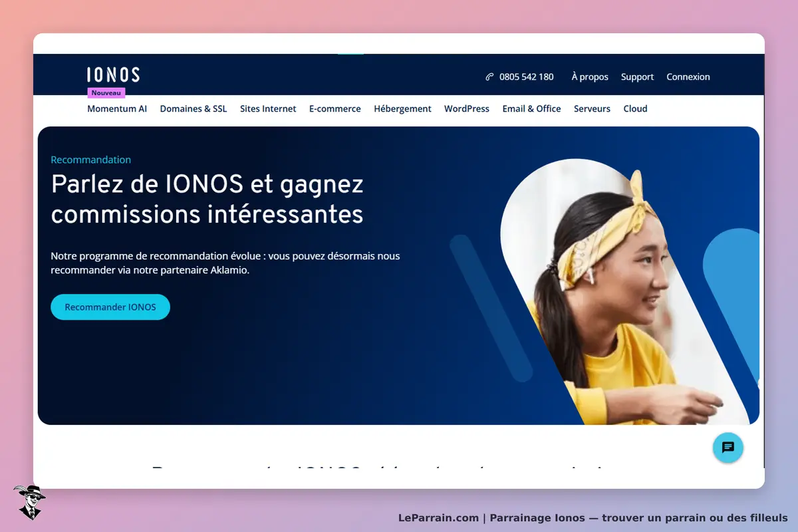The image size is (798, 532).
Task: Open the E-commerce menu
Action: 335,108
